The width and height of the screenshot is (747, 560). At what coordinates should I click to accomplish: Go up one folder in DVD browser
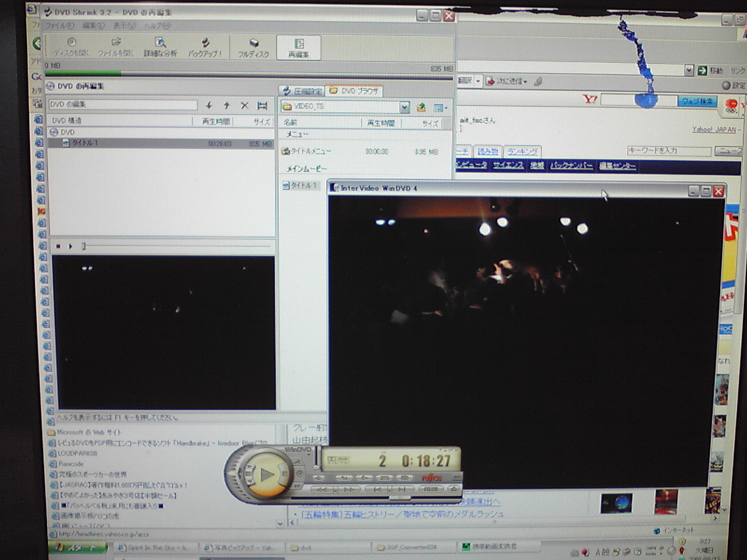pyautogui.click(x=421, y=107)
